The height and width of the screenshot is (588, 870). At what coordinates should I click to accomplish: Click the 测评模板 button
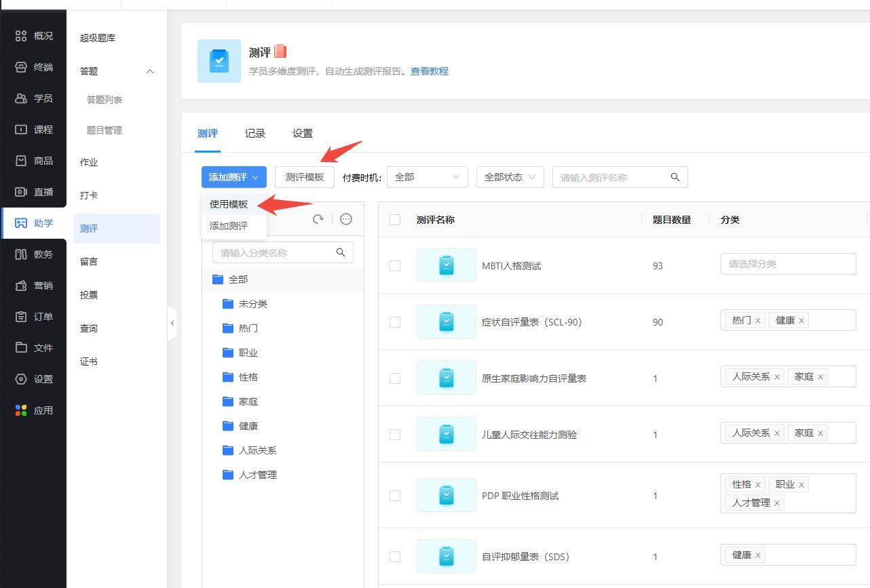click(305, 177)
